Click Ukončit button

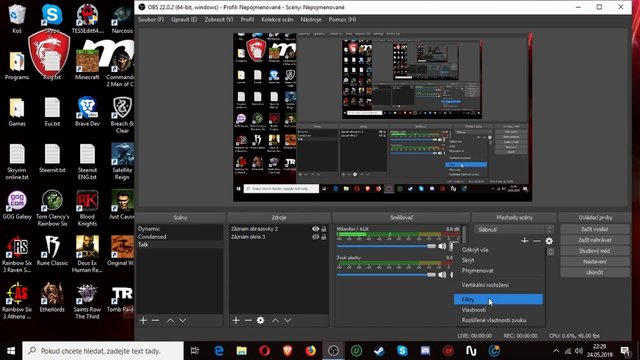(x=595, y=272)
